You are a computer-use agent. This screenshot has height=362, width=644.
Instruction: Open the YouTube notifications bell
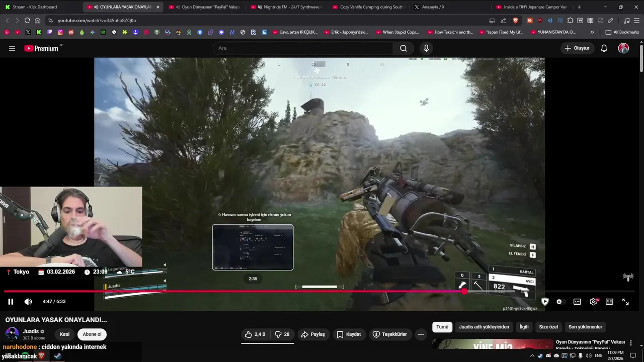[x=604, y=48]
